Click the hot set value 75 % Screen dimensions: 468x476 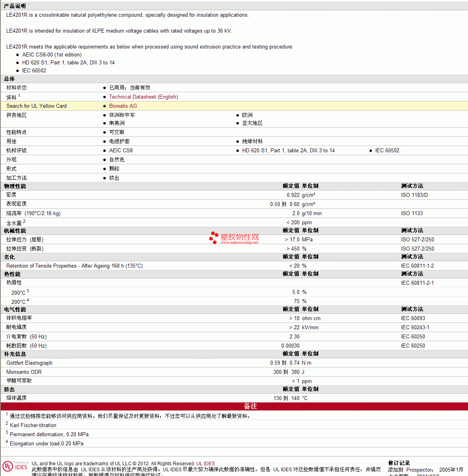point(300,301)
